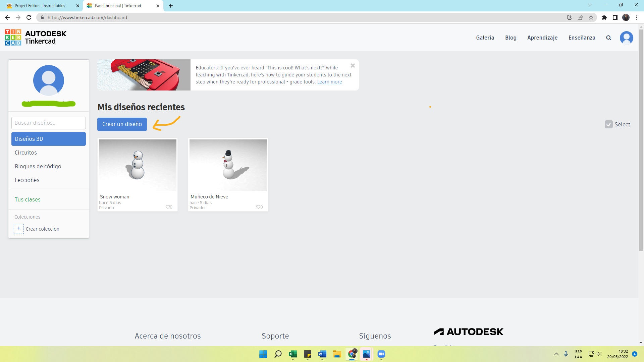Click the Tinkercad logo icon

13,37
